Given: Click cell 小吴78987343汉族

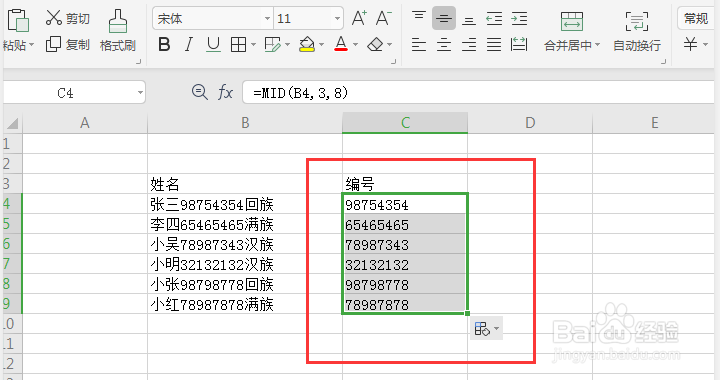Looking at the screenshot, I should coord(245,244).
